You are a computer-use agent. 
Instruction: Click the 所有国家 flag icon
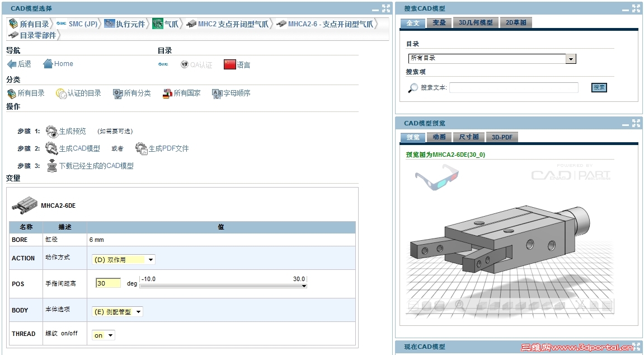(167, 94)
